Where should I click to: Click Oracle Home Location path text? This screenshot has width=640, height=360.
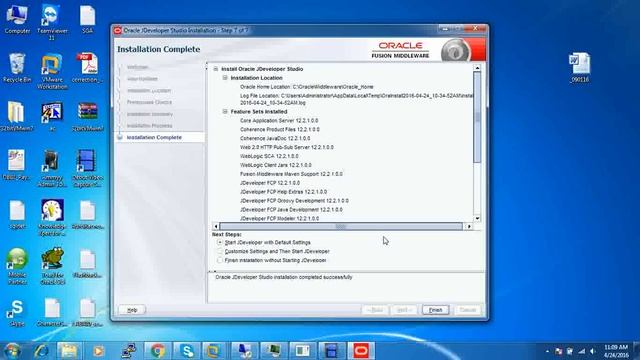point(333,87)
